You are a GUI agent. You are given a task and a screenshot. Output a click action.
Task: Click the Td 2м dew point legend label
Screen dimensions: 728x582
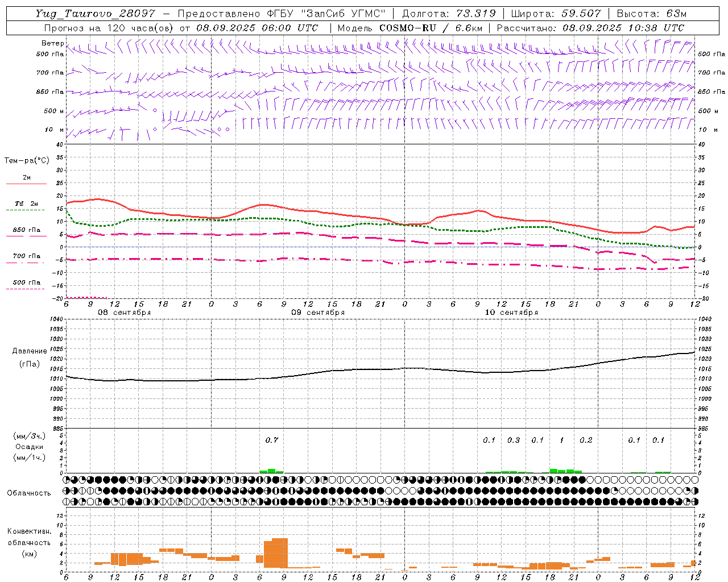pyautogui.click(x=27, y=203)
